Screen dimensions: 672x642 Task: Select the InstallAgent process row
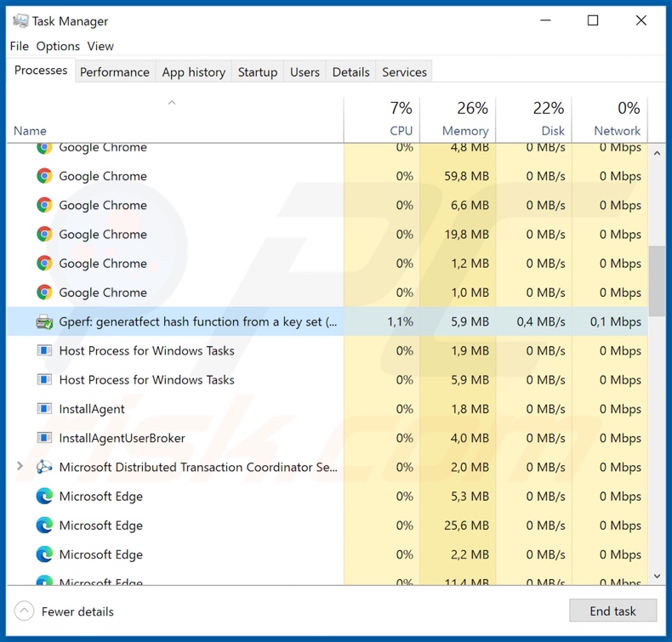click(327, 409)
